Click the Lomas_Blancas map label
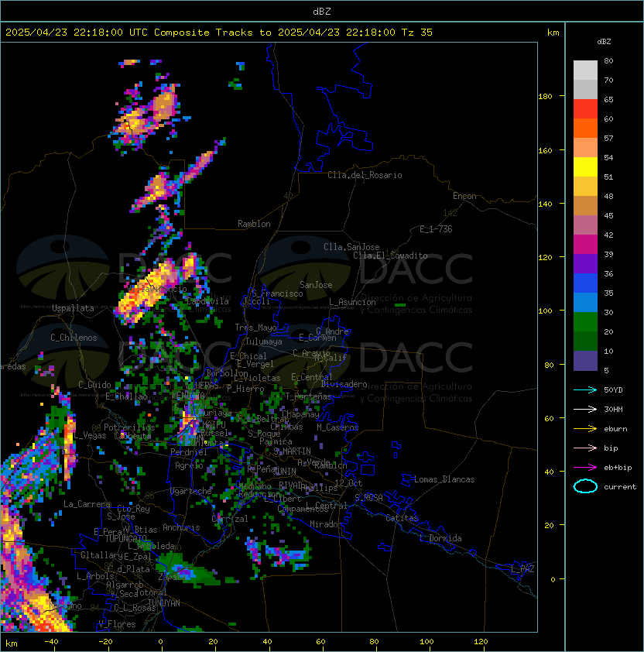 444,479
